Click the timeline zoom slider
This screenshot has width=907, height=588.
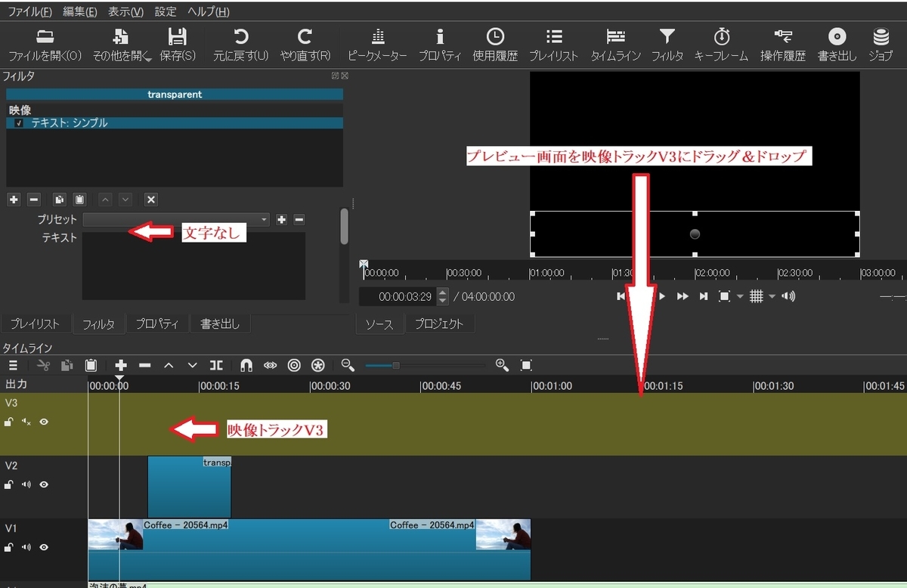pos(426,366)
